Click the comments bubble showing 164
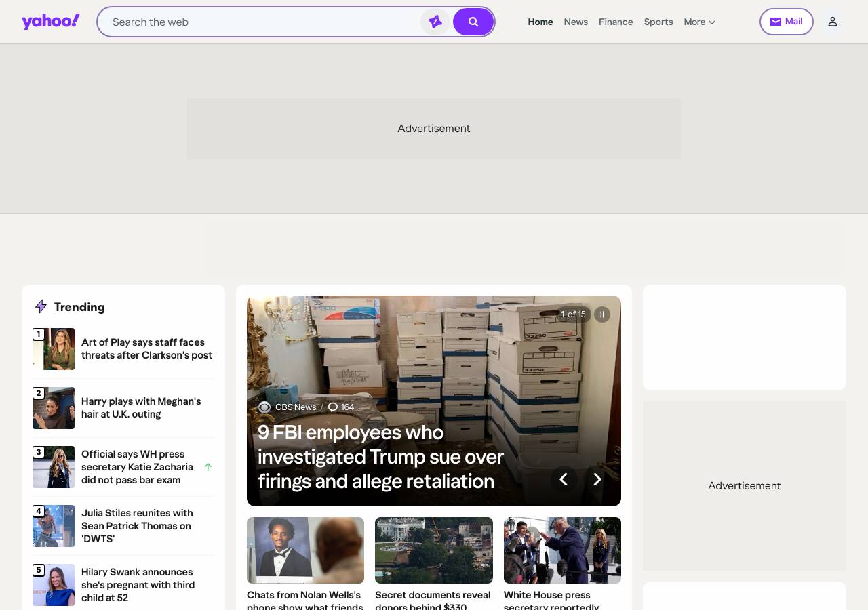 pos(341,407)
